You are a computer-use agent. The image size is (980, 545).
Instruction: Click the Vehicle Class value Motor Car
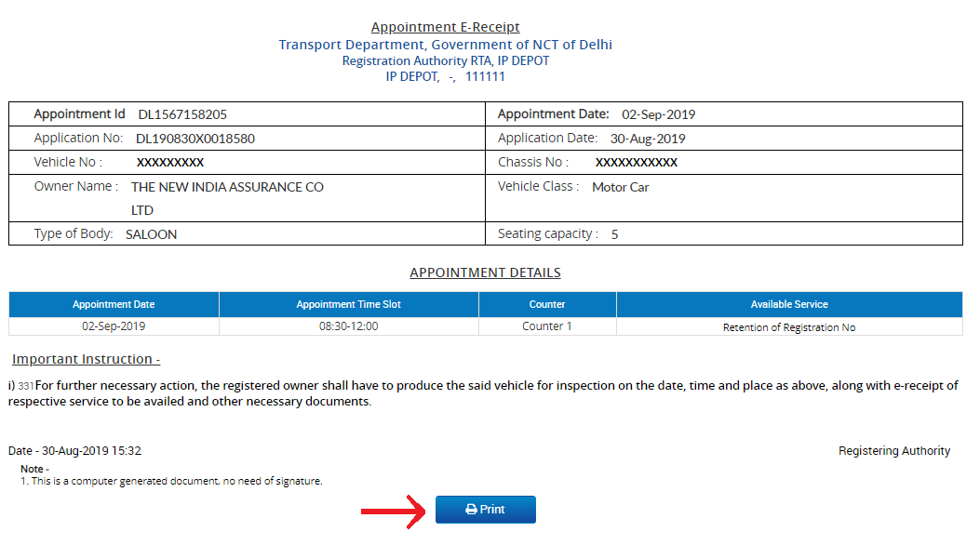621,187
